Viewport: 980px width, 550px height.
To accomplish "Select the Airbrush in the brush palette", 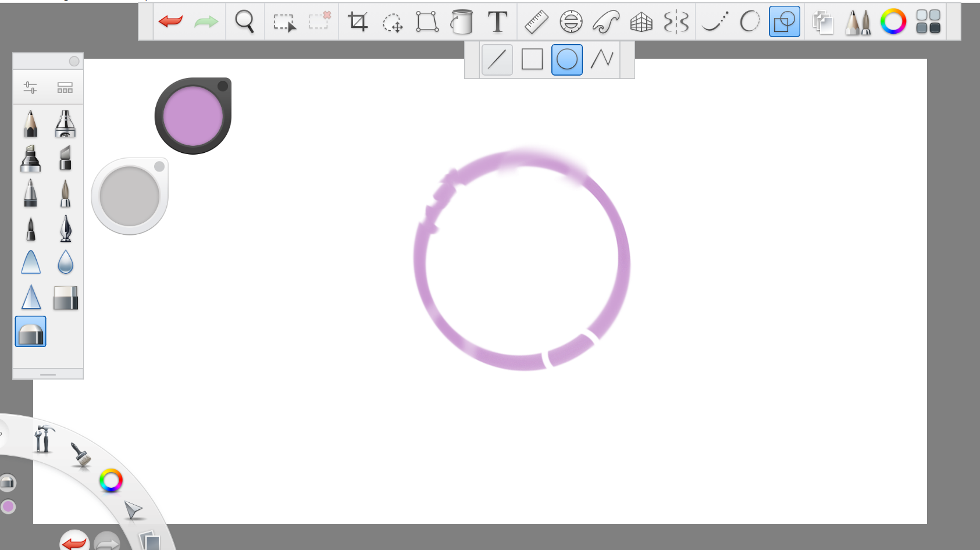I will coord(65,123).
